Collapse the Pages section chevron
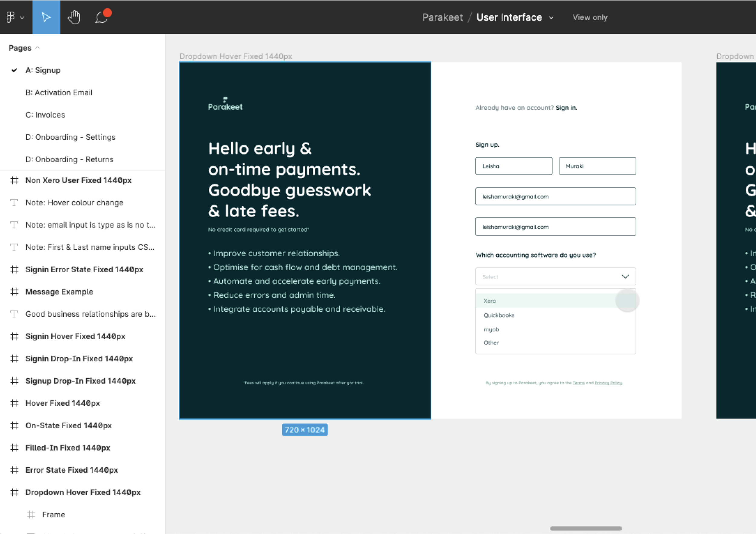This screenshot has height=534, width=756. 37,48
